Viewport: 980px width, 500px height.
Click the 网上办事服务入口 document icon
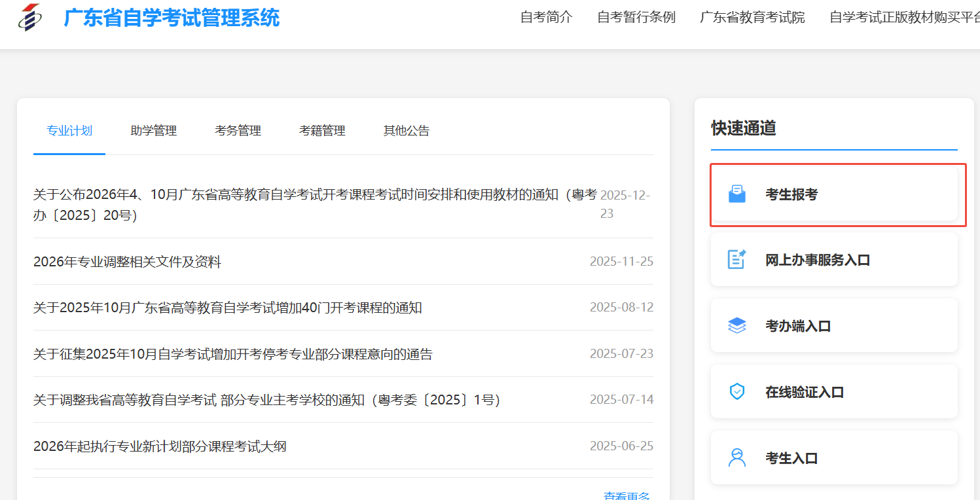737,259
